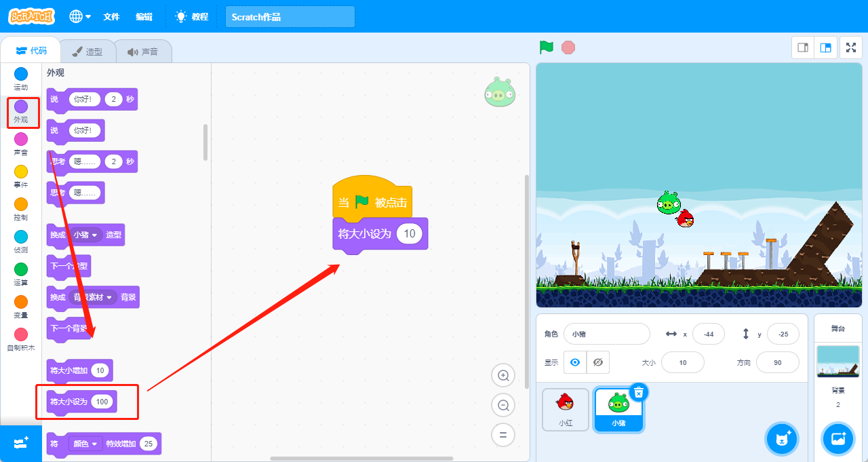This screenshot has width=868, height=462.
Task: Open the 文件 menu
Action: pyautogui.click(x=111, y=16)
